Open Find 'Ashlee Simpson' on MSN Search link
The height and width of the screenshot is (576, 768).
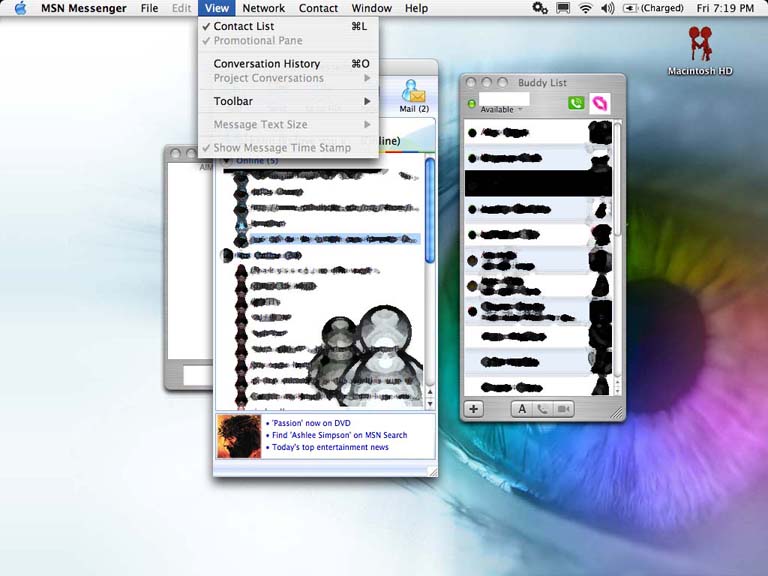[339, 435]
